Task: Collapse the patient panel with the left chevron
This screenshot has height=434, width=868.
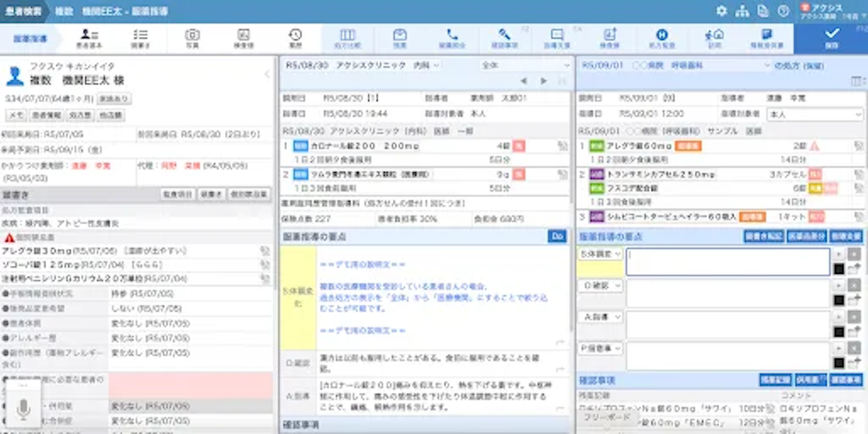Action: 267,74
